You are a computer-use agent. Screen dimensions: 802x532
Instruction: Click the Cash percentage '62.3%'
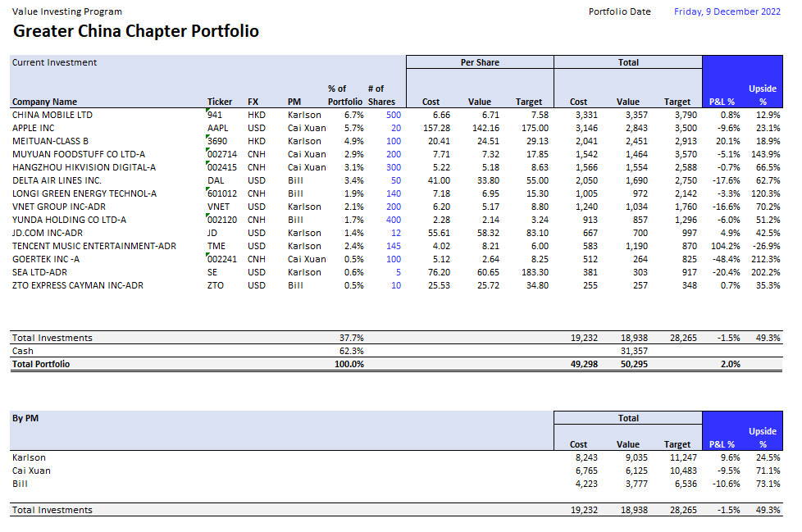coord(351,351)
